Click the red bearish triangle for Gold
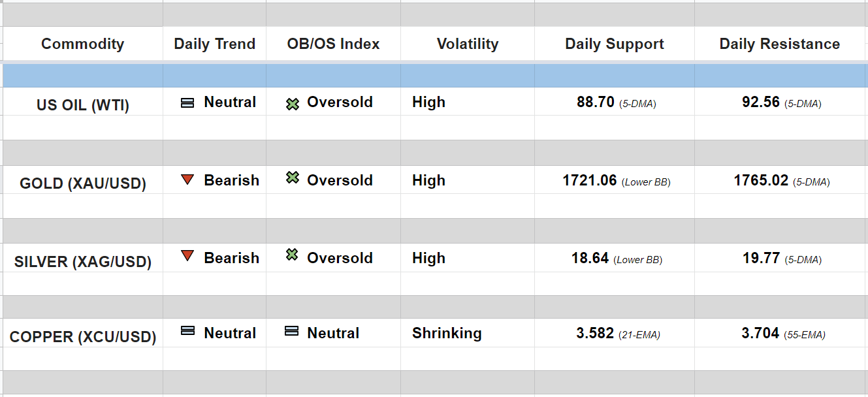 click(187, 180)
